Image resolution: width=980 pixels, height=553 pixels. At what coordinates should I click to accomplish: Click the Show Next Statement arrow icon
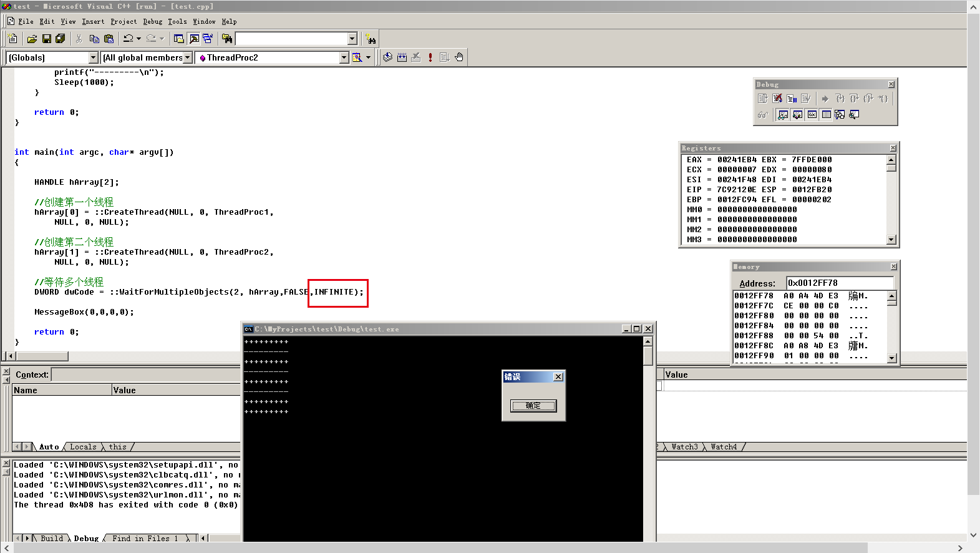(x=825, y=99)
